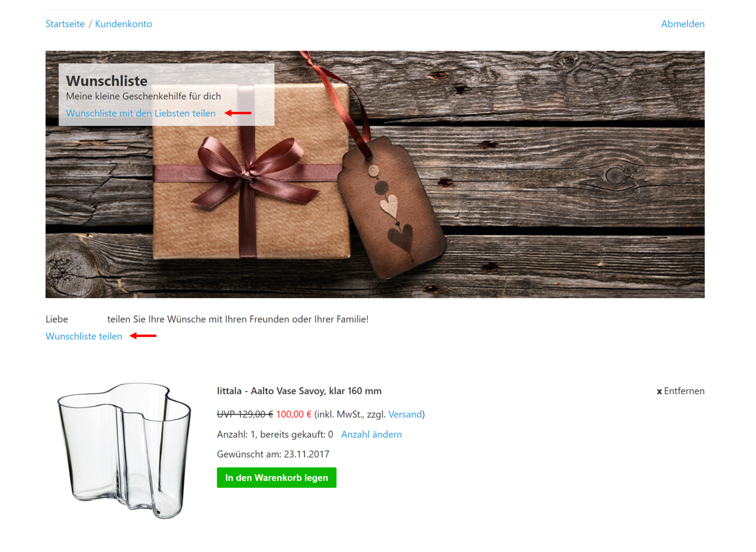Click the Iittala Aalto Vase Savoy title
The image size is (756, 552).
coord(299,391)
